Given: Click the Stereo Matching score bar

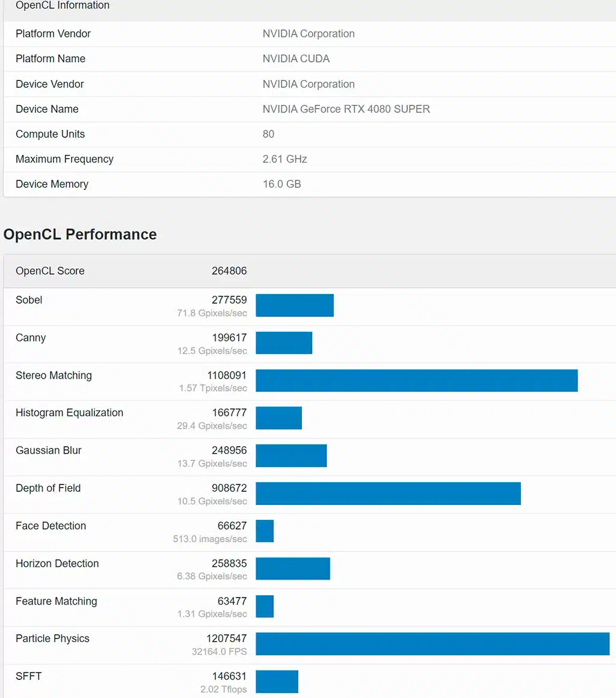Looking at the screenshot, I should point(416,381).
